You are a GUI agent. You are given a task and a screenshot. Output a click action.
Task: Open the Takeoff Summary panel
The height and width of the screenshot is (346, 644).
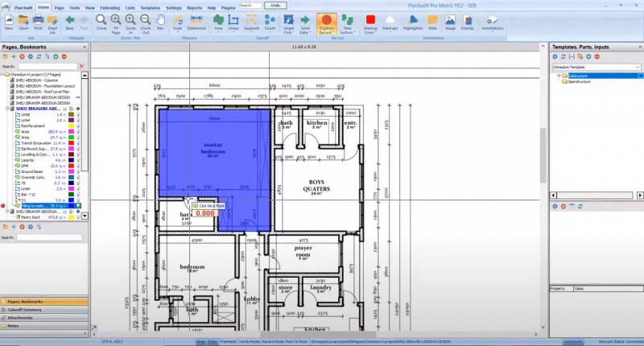pyautogui.click(x=24, y=309)
